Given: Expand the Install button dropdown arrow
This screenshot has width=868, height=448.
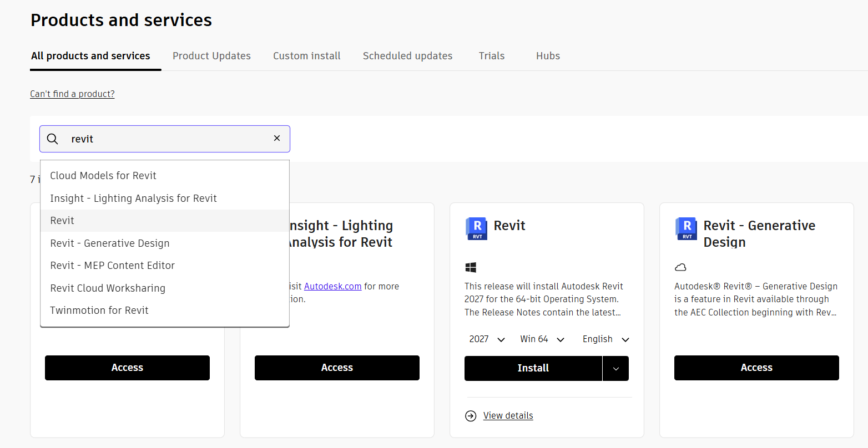Looking at the screenshot, I should point(615,368).
